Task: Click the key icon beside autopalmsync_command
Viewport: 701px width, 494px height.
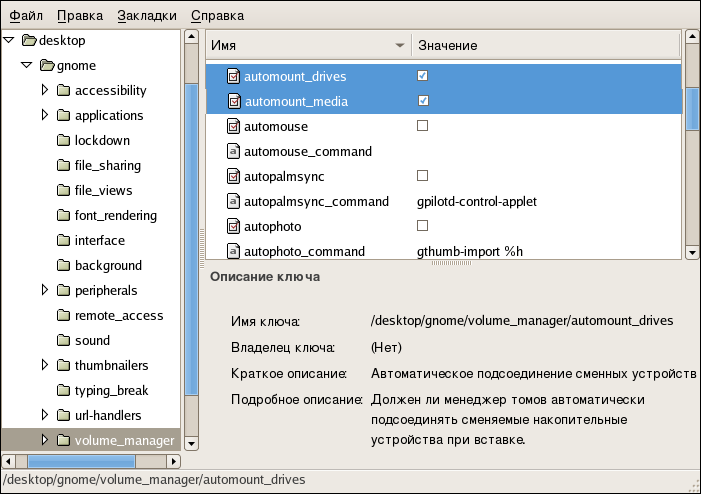Action: 233,201
